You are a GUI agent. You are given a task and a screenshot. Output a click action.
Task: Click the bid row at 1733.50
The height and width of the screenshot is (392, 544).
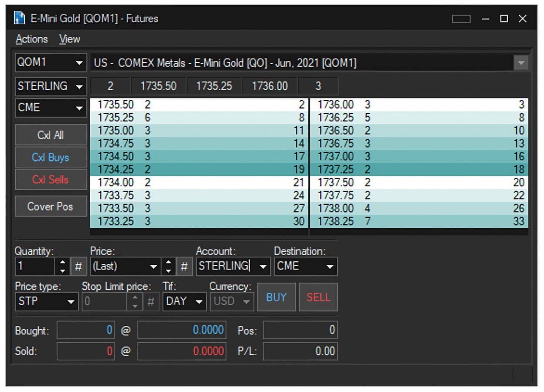click(x=198, y=208)
